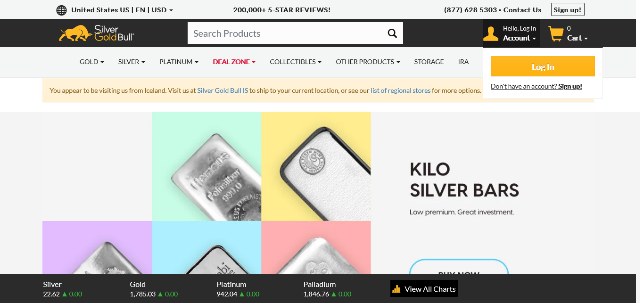Open the list of regional stores link

[400, 90]
